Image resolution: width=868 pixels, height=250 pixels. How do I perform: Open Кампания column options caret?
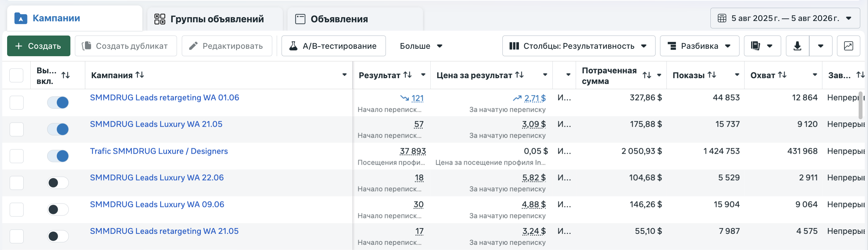344,75
